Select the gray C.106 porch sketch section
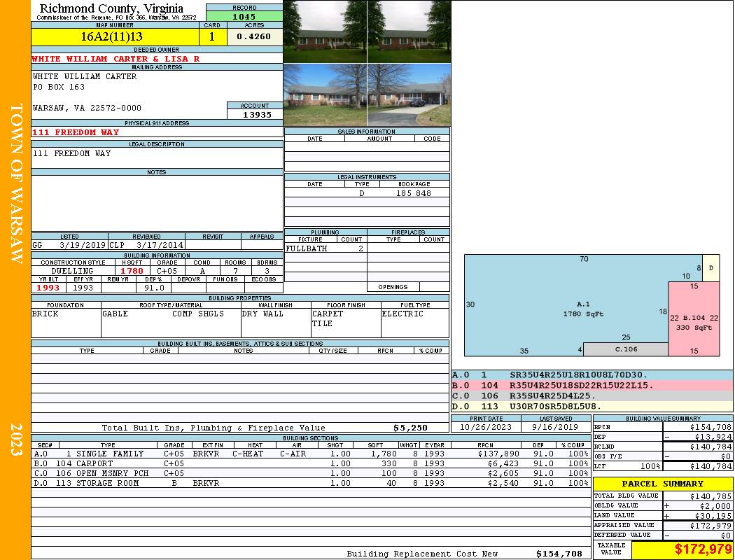Viewport: 735px width, 560px height. [626, 349]
